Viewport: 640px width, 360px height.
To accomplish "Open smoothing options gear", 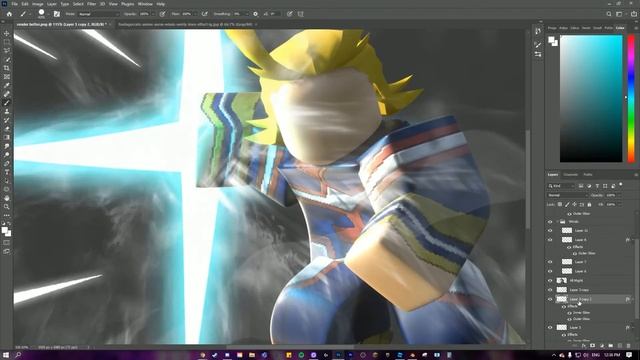I will 256,14.
